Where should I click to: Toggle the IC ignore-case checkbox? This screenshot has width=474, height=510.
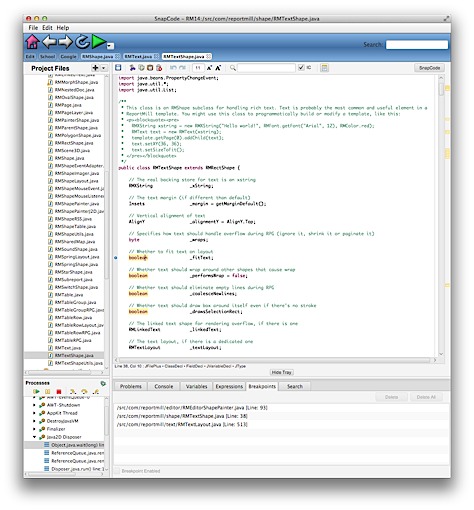(301, 68)
